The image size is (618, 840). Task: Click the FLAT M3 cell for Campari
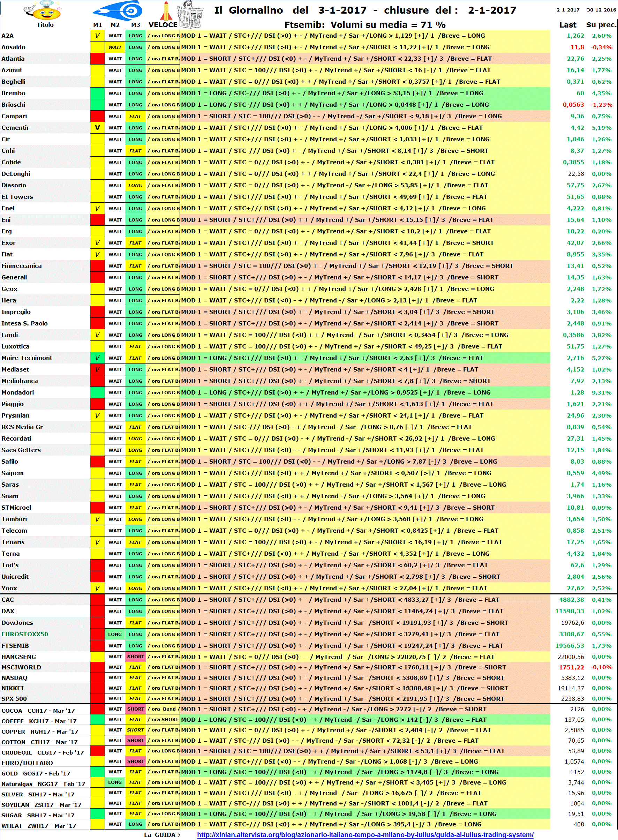[135, 116]
